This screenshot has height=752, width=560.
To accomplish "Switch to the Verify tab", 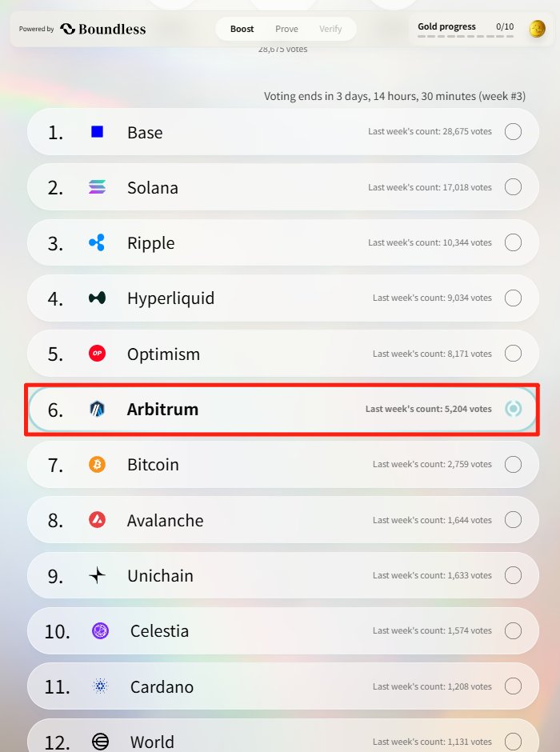I will point(330,29).
